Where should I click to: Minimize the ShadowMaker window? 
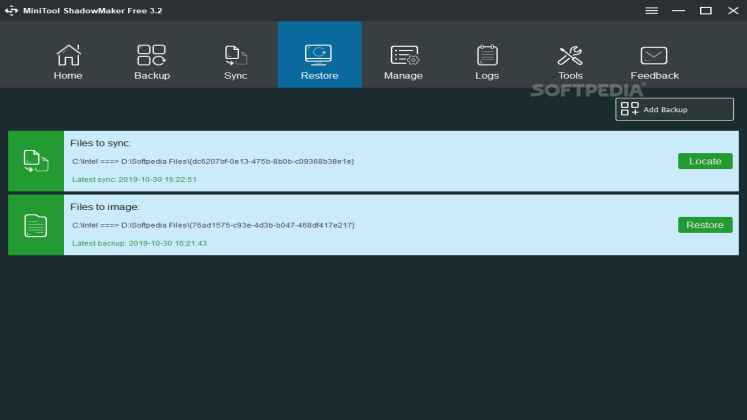tap(679, 10)
